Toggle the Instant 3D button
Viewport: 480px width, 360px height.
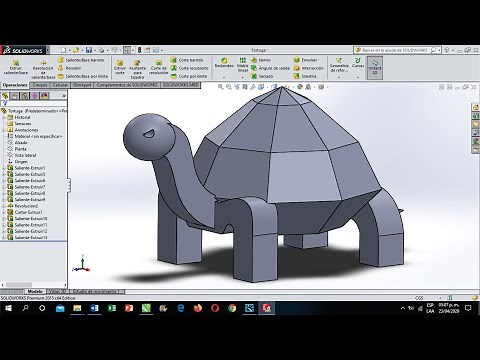click(375, 68)
